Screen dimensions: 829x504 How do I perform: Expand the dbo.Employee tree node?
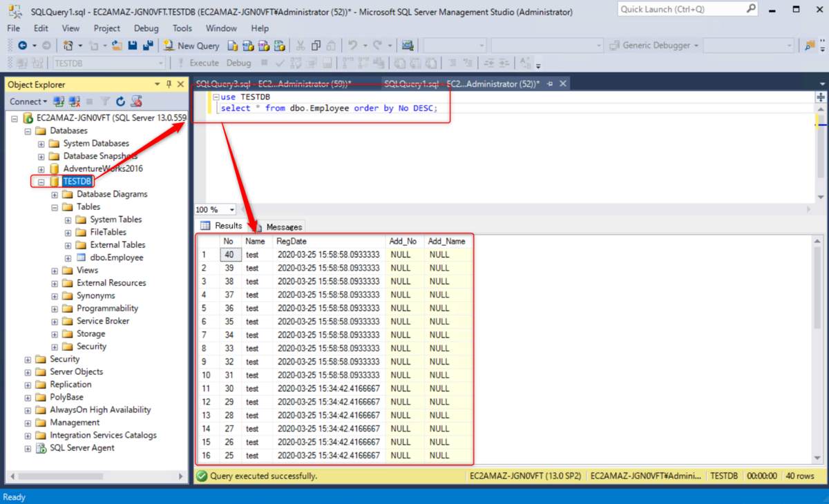[x=67, y=257]
